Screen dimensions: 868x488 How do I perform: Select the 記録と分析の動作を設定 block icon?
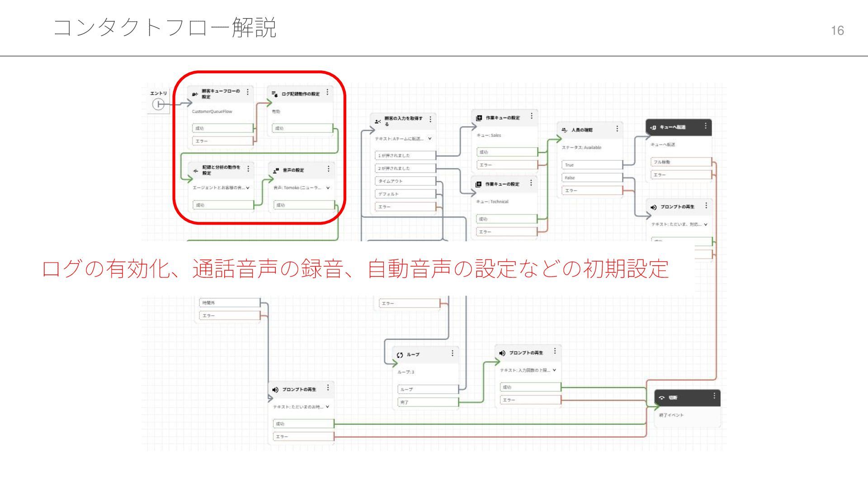196,171
